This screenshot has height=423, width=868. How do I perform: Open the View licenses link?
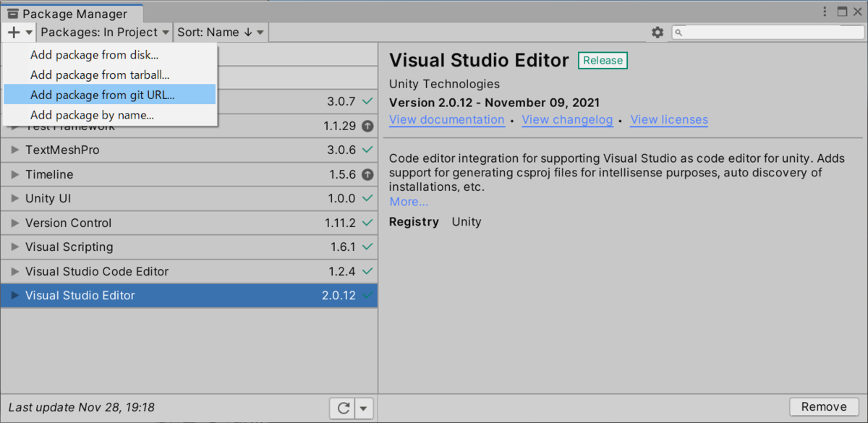[669, 120]
